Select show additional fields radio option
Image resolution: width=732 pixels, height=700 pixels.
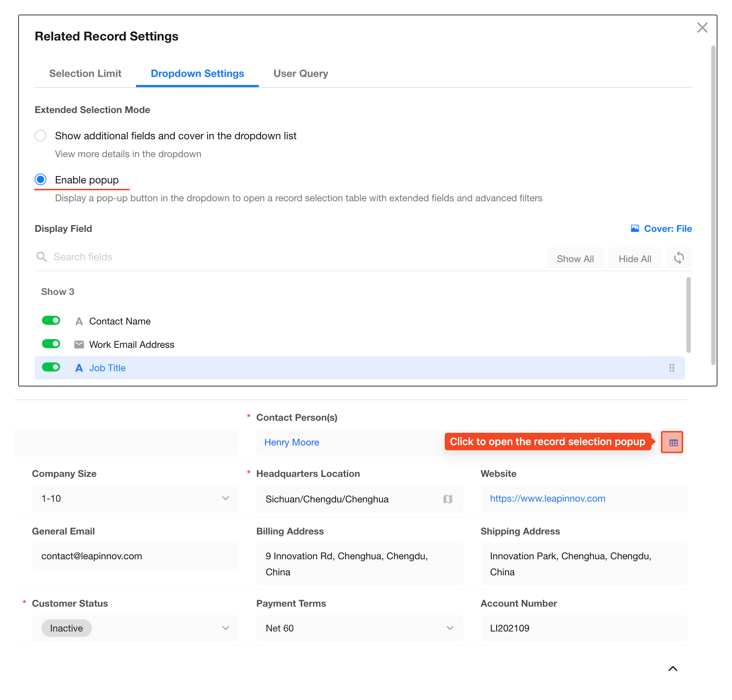(41, 136)
